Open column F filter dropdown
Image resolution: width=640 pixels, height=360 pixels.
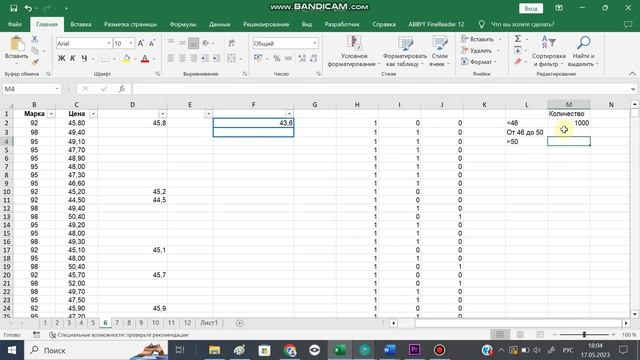(x=289, y=114)
